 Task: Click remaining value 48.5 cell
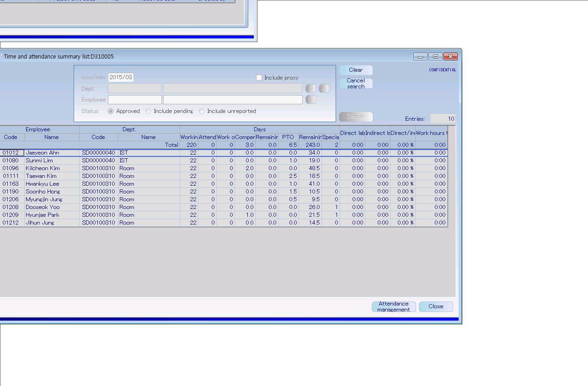310,168
